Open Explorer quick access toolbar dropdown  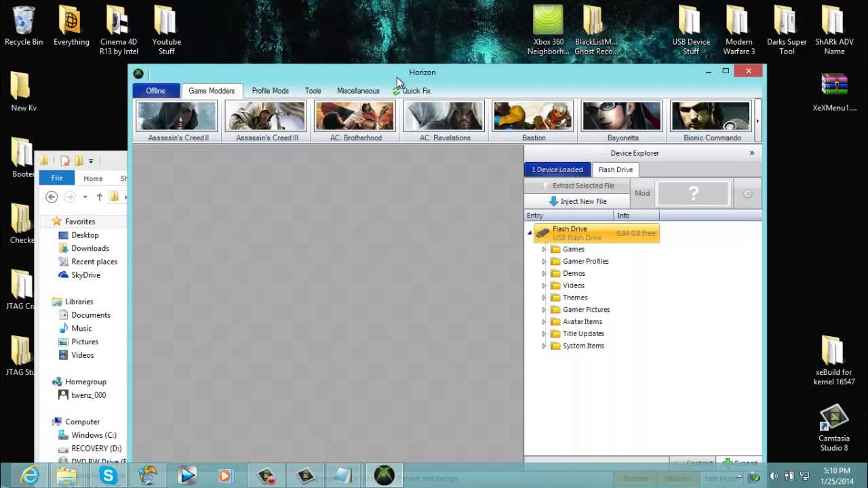(x=91, y=161)
